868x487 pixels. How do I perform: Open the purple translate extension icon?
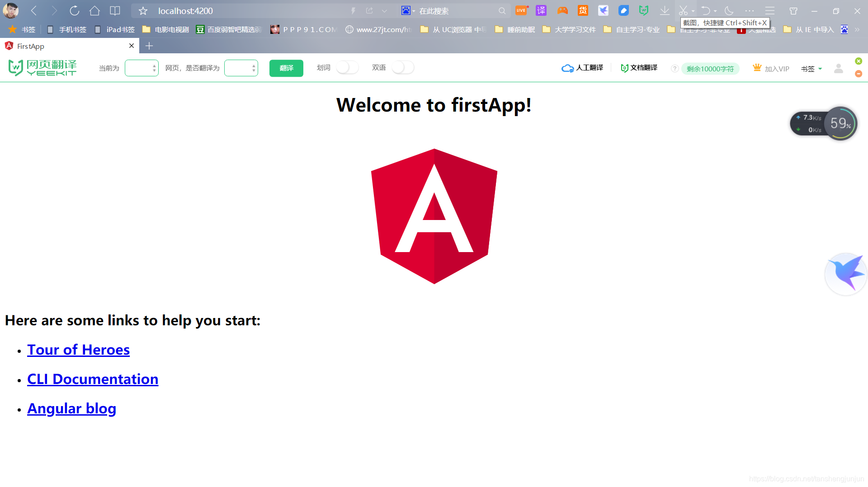pos(541,10)
